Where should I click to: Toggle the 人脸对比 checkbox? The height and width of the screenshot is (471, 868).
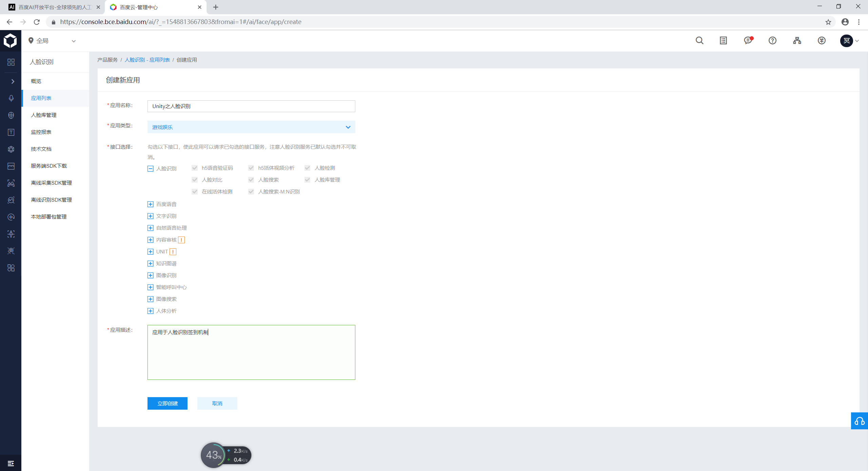pos(195,180)
